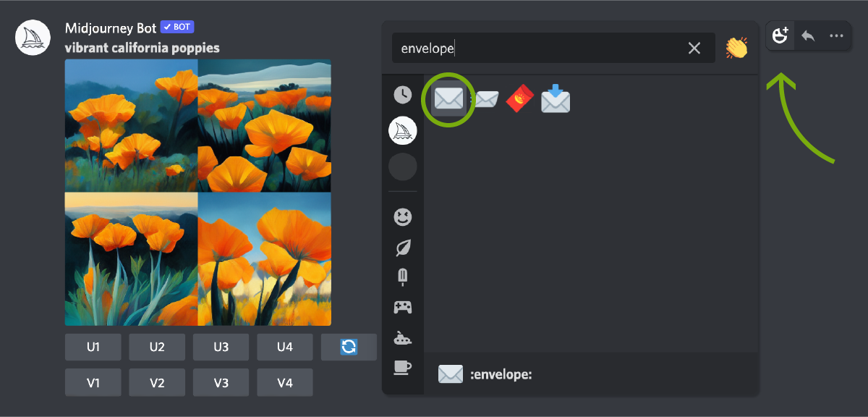Open the popsicle Food emoji category
Image resolution: width=868 pixels, height=417 pixels.
(x=403, y=277)
